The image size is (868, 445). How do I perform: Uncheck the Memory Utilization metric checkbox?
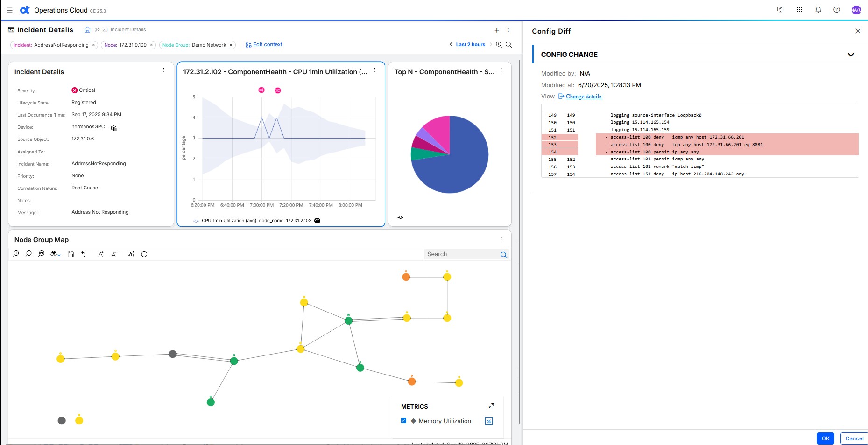point(404,421)
